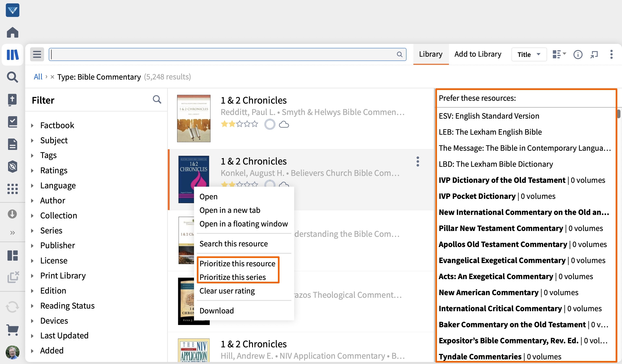
Task: Select Prioritize this resource menu item
Action: (x=237, y=264)
